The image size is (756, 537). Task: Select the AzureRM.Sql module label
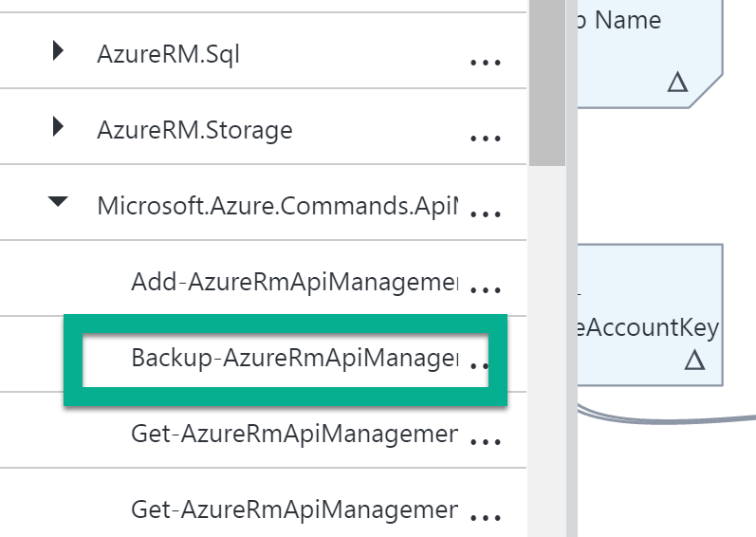[168, 55]
